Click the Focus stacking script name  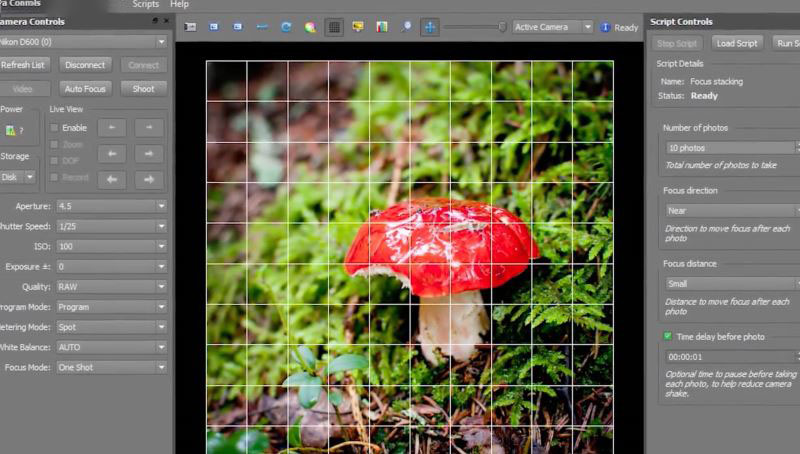pyautogui.click(x=716, y=82)
